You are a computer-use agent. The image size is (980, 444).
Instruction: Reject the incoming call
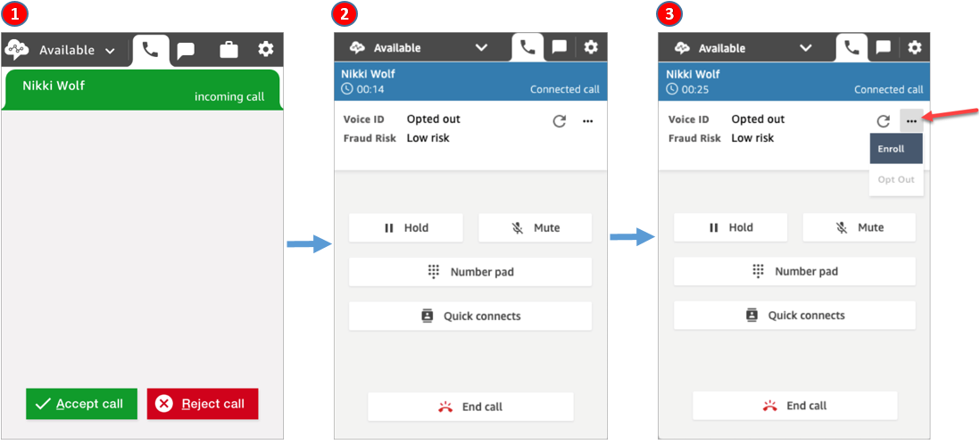[x=203, y=404]
